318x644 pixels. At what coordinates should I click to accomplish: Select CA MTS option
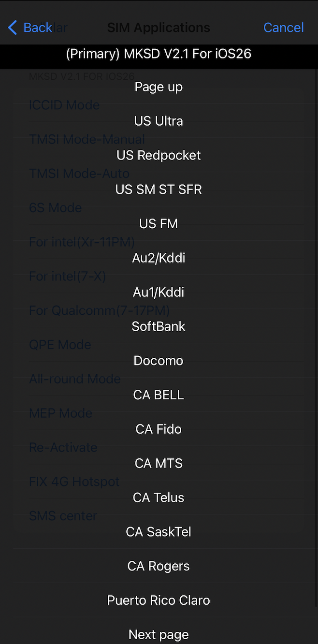pyautogui.click(x=159, y=464)
